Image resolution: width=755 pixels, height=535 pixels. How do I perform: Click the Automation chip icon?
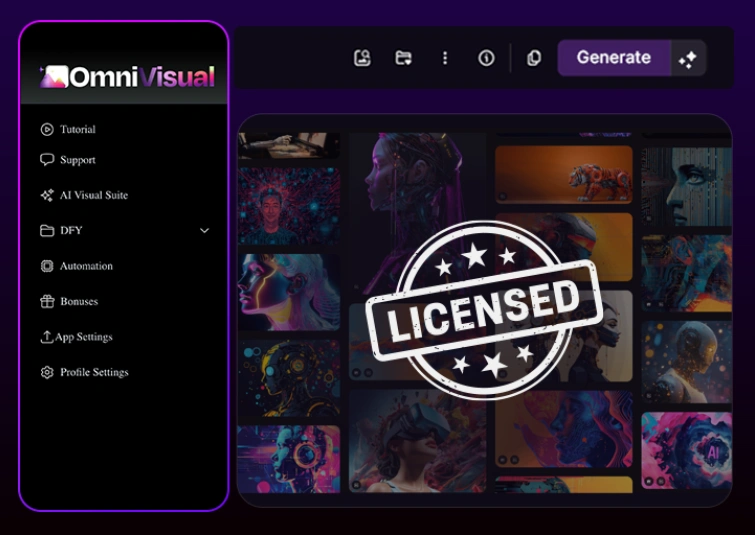tap(47, 266)
